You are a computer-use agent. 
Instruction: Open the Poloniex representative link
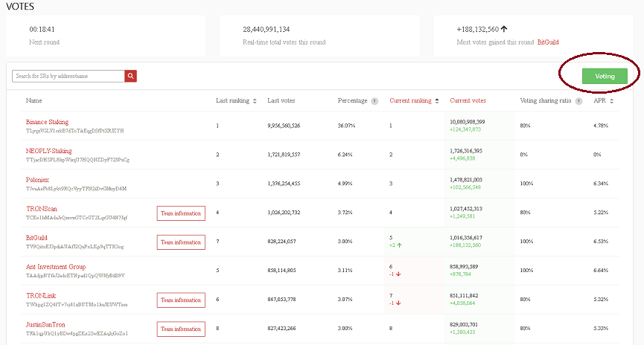pyautogui.click(x=37, y=180)
